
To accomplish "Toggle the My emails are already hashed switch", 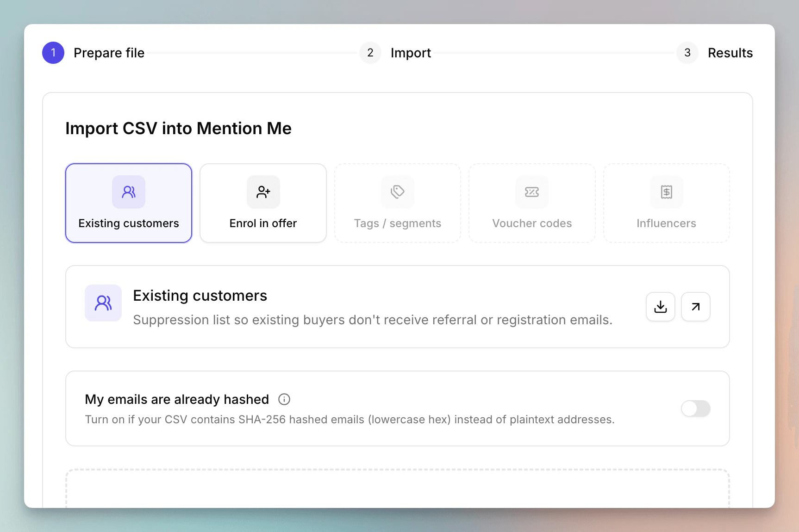I will tap(696, 408).
